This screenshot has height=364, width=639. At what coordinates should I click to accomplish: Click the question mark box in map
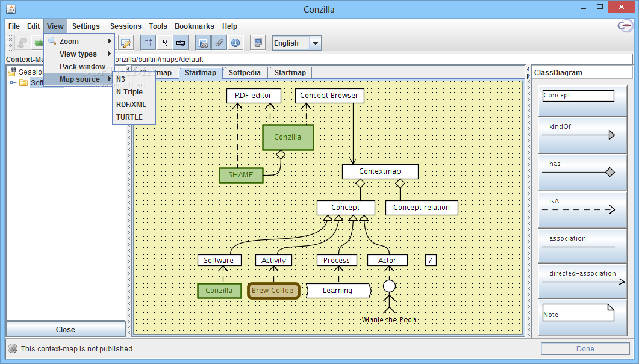pos(431,260)
